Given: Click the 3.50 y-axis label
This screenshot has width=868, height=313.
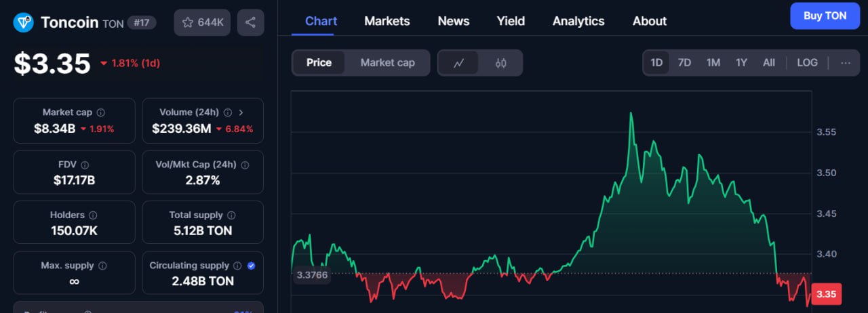Looking at the screenshot, I should pyautogui.click(x=826, y=173).
